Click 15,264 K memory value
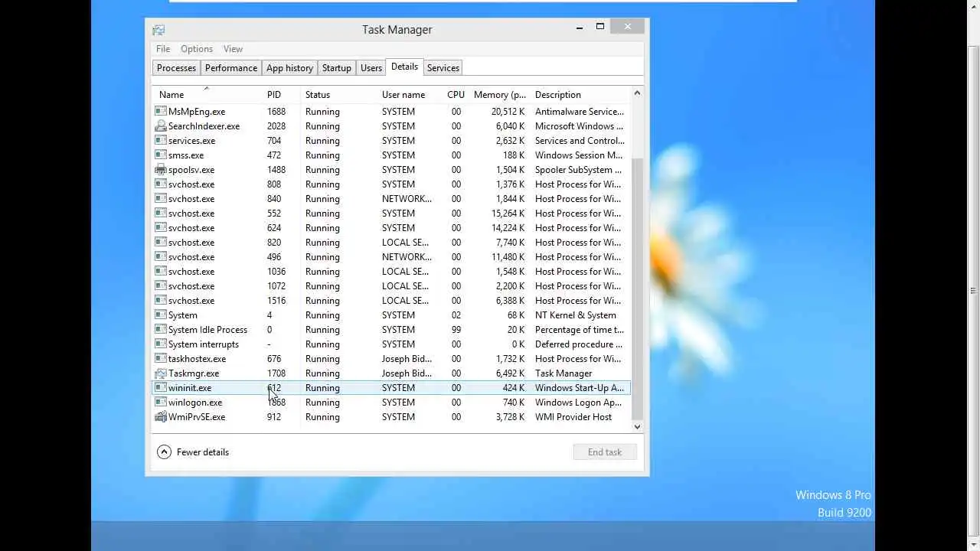 point(508,213)
